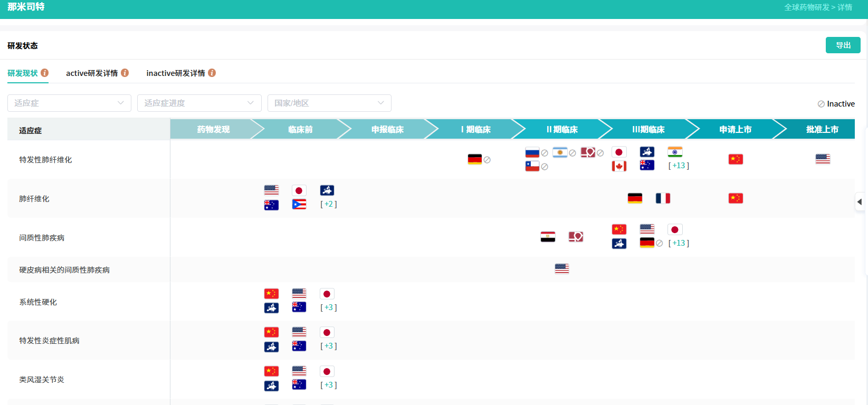Click Japan flag in 特发性肺纤维化 row

619,152
